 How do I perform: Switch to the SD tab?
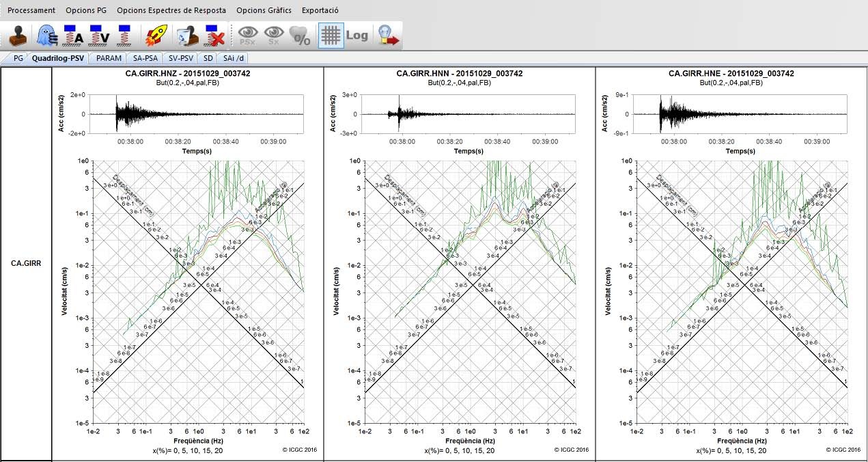coord(208,58)
